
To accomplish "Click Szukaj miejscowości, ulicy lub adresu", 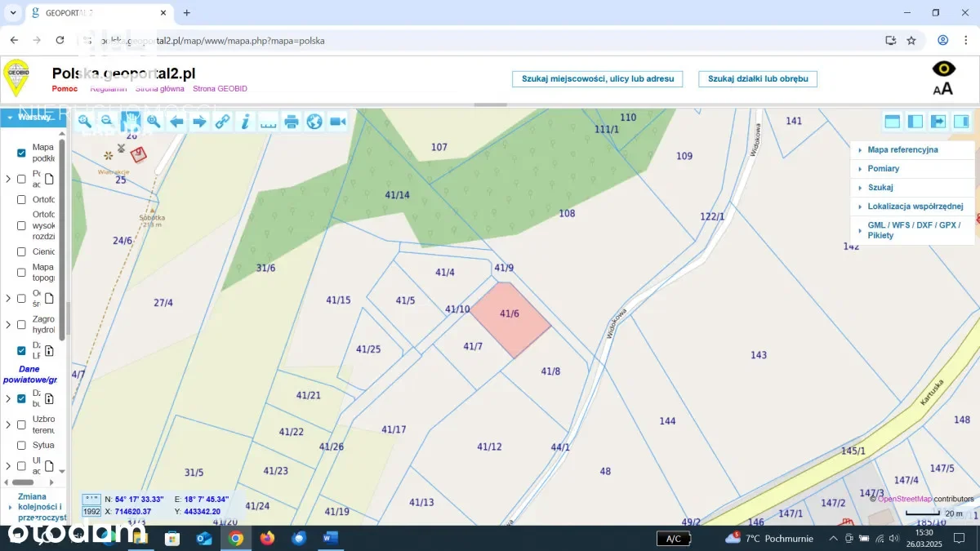I will coord(597,78).
